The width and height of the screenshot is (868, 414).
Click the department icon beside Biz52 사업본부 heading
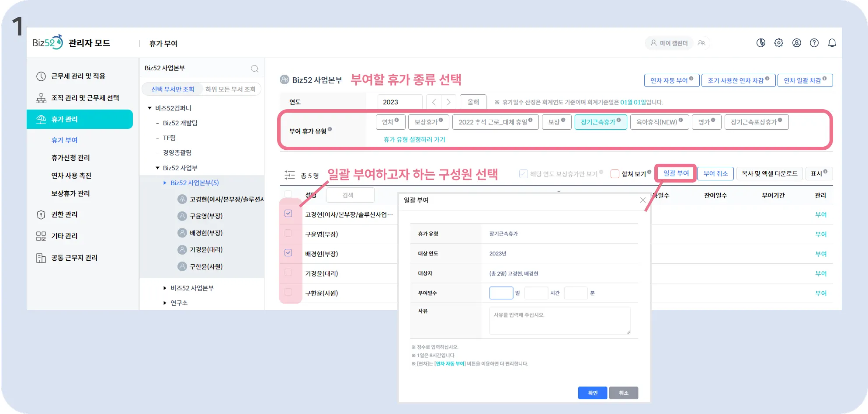click(285, 79)
